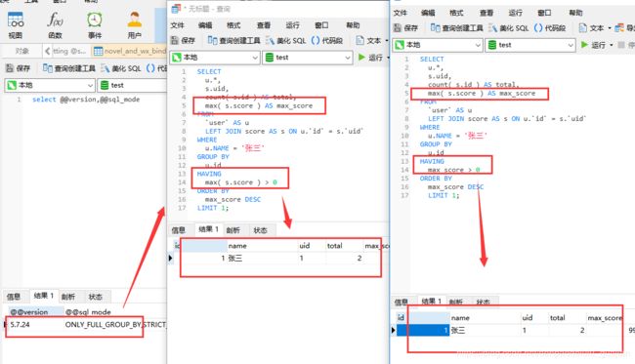Open test database dropdown in left window

[x=132, y=85]
